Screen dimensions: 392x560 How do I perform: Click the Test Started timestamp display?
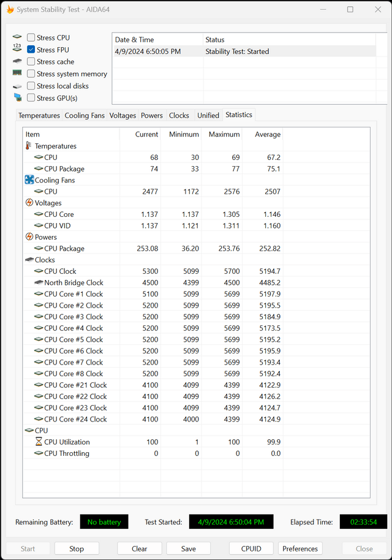click(x=231, y=522)
